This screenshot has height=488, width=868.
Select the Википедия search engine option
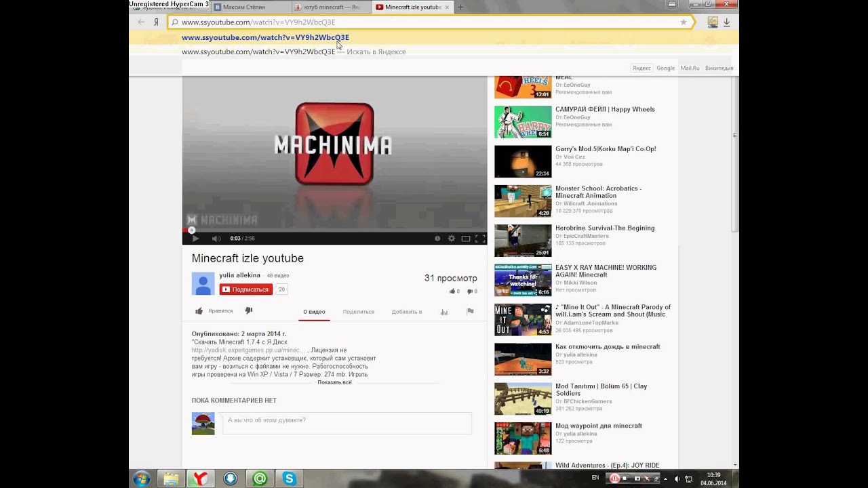point(719,68)
